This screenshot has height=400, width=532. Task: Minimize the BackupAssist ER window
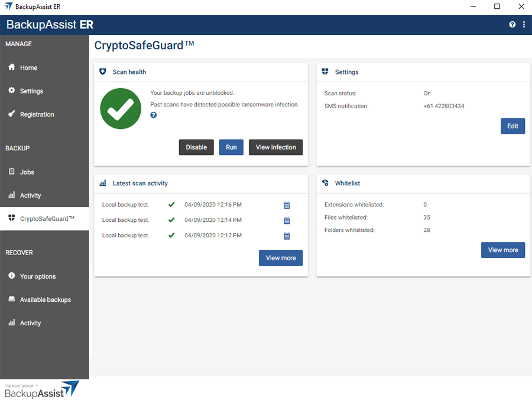pyautogui.click(x=473, y=7)
